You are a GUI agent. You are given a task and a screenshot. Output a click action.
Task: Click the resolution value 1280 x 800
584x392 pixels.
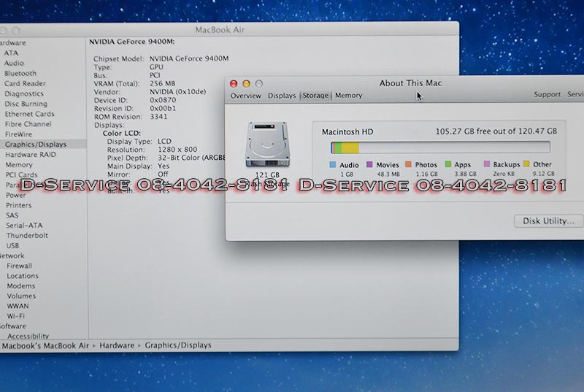coord(177,150)
